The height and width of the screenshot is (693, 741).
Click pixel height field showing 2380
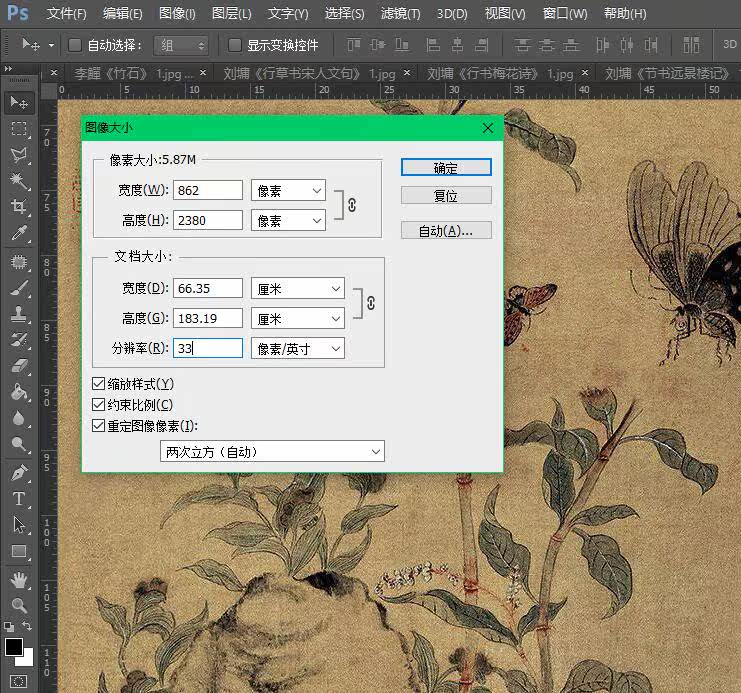click(208, 220)
